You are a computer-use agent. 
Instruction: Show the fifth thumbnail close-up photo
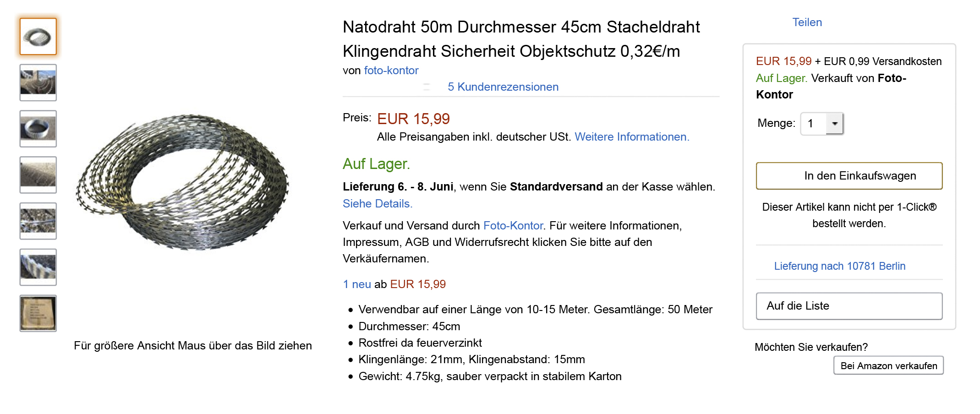(38, 221)
